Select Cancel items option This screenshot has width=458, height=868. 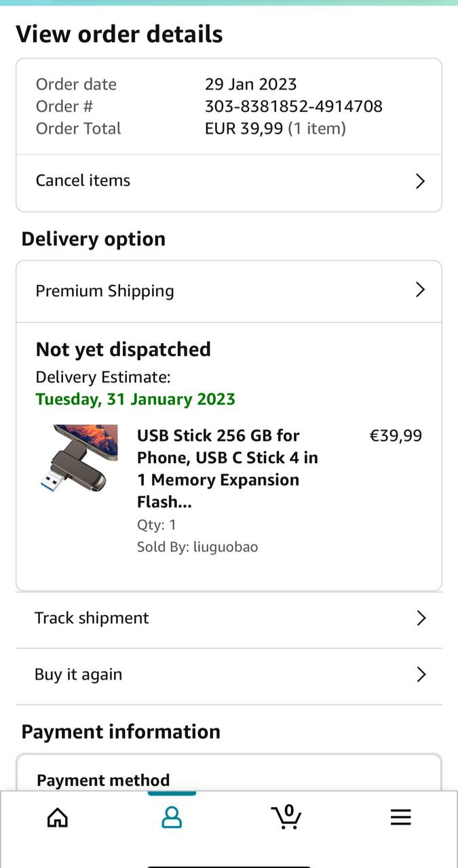point(83,180)
